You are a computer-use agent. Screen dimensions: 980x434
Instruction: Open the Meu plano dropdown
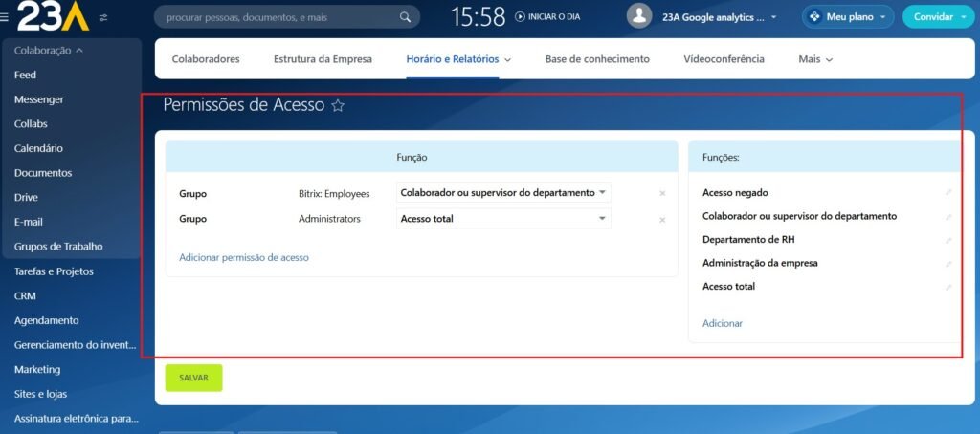point(883,17)
